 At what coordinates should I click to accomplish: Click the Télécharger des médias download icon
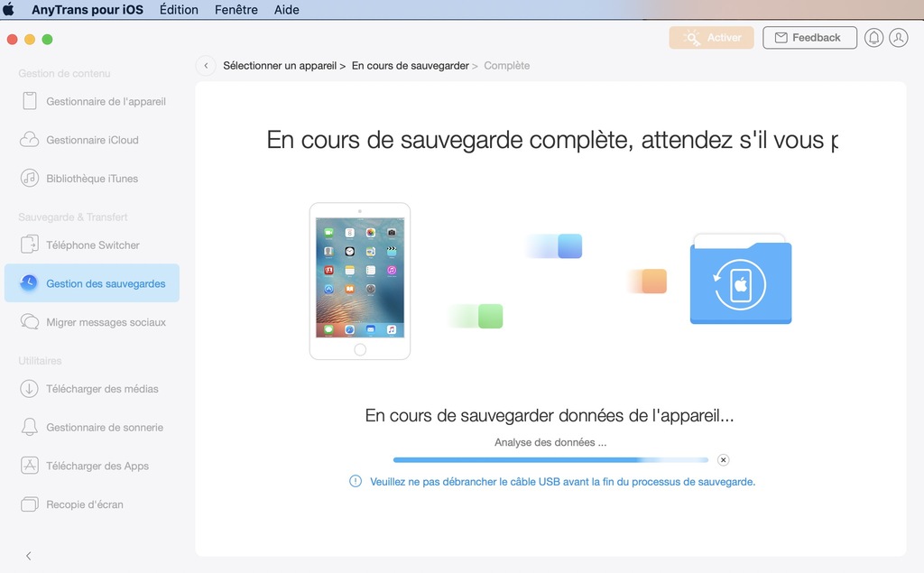[29, 389]
